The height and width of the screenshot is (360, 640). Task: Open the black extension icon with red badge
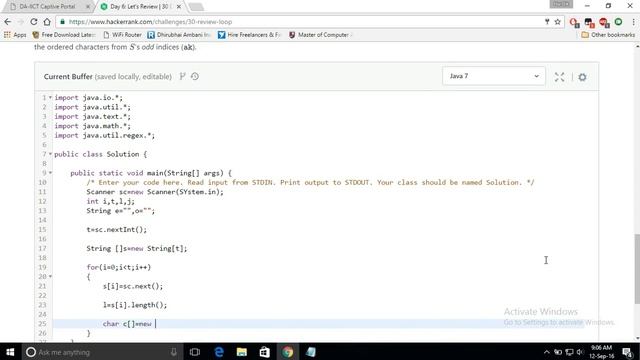[589, 22]
